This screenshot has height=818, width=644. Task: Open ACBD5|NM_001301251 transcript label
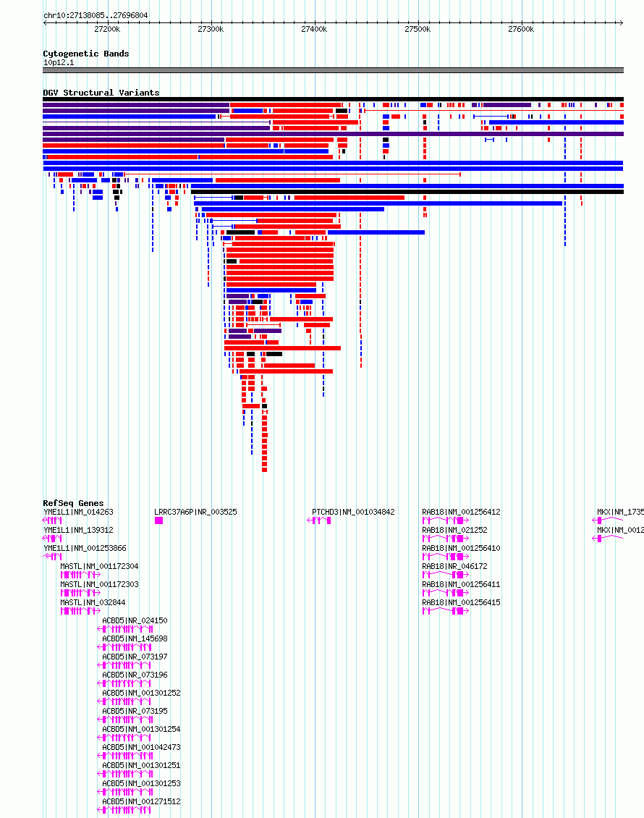point(141,765)
